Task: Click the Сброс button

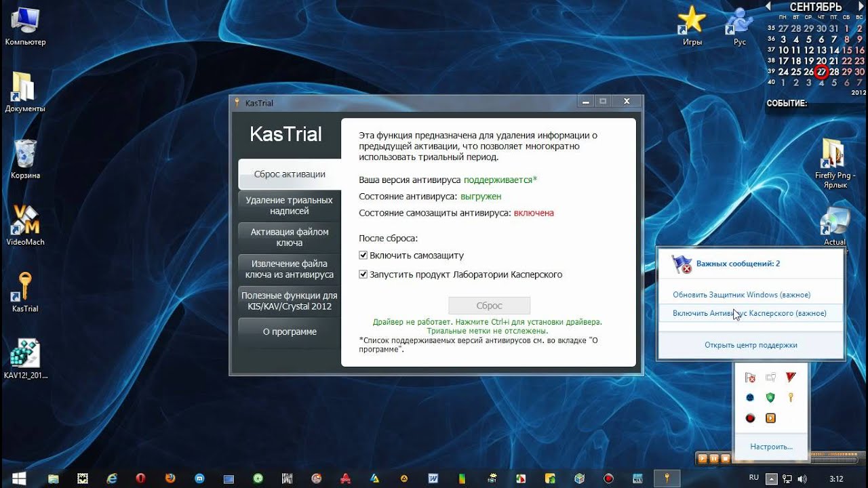Action: coord(490,306)
